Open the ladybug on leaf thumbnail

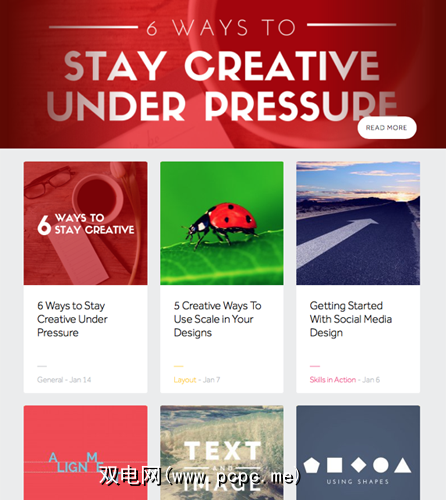click(222, 223)
